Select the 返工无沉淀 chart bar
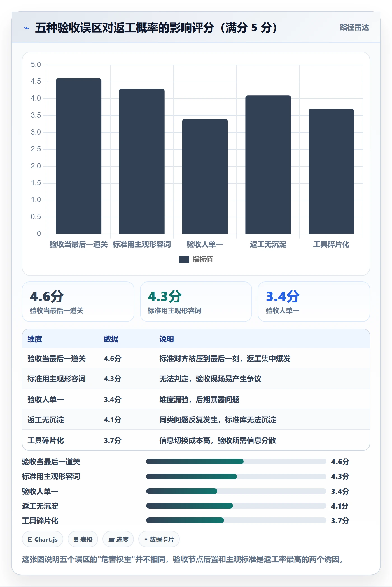This screenshot has height=587, width=392. point(268,165)
